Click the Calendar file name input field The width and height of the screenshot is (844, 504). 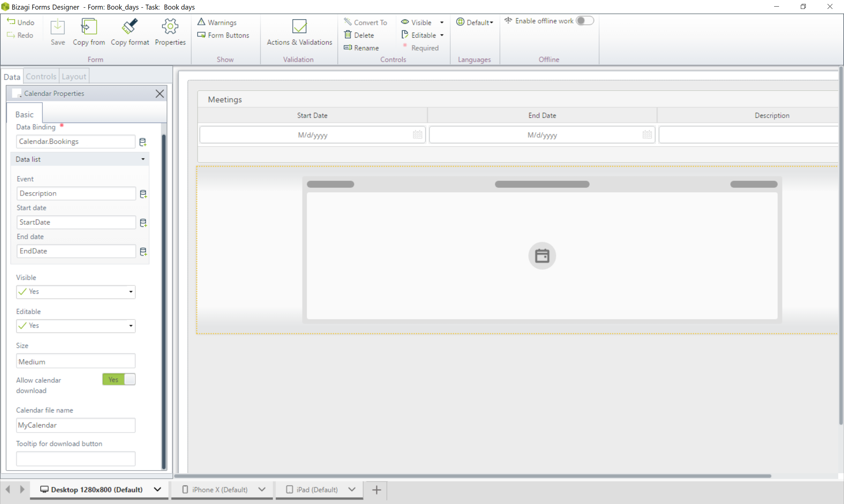(x=75, y=425)
